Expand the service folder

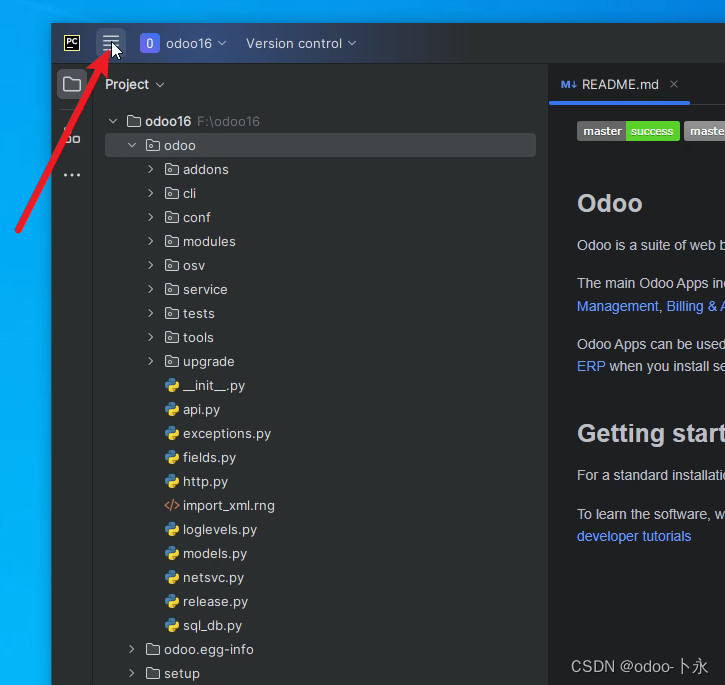151,290
